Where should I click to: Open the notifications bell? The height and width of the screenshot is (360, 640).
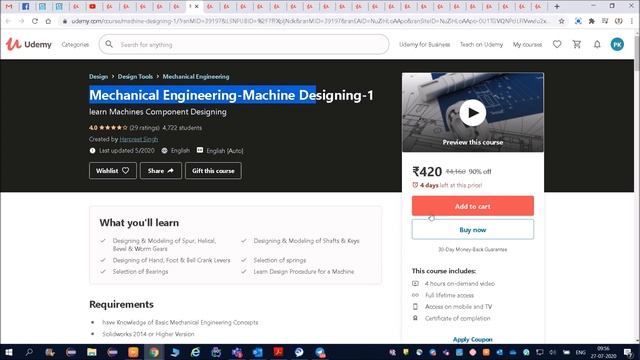tap(597, 44)
